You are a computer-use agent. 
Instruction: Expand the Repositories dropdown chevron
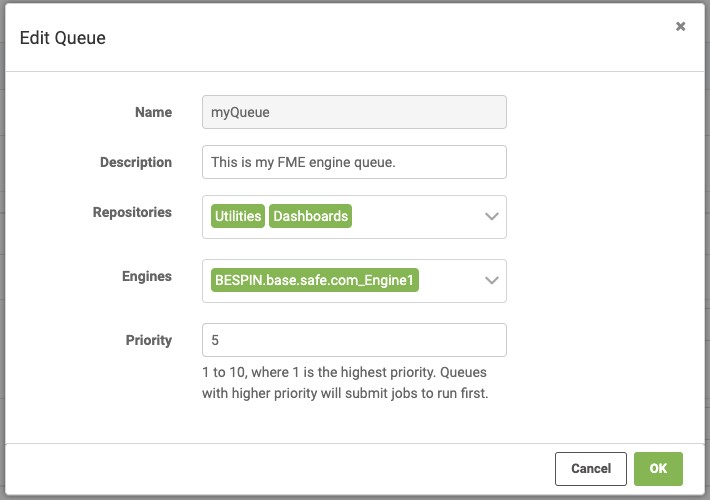tap(492, 216)
